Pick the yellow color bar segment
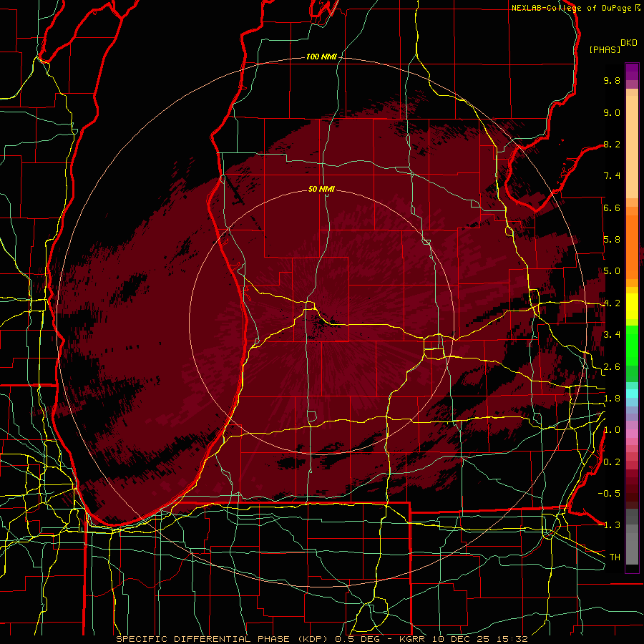644x644 pixels. [x=632, y=306]
